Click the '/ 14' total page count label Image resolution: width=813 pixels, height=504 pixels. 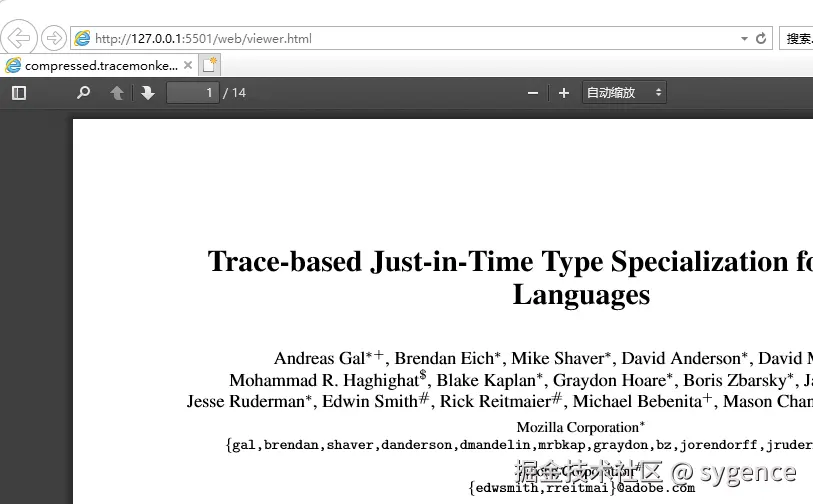coord(234,93)
